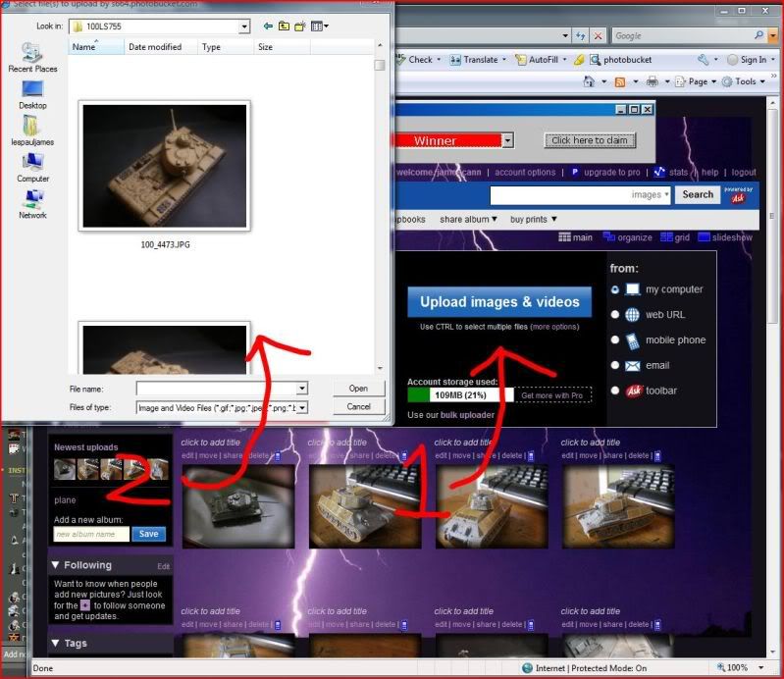Screen dimensions: 784x679
Task: Switch album view to grid
Action: tap(674, 237)
